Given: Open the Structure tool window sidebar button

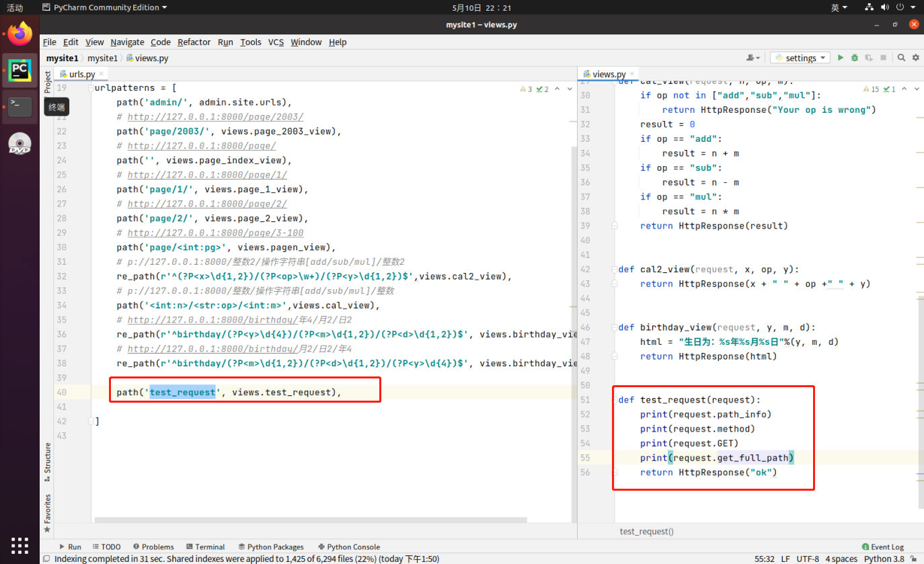Looking at the screenshot, I should [48, 462].
